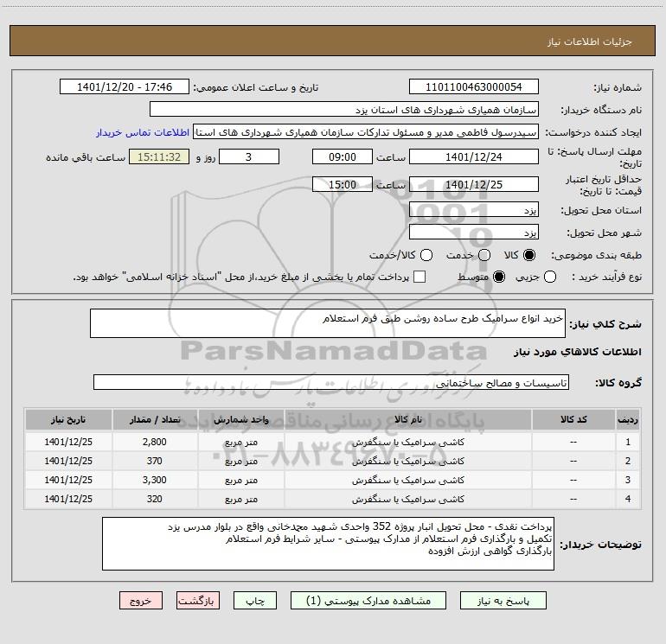Click the price validity date 1401/12/25 field
666x644 pixels.
474,184
